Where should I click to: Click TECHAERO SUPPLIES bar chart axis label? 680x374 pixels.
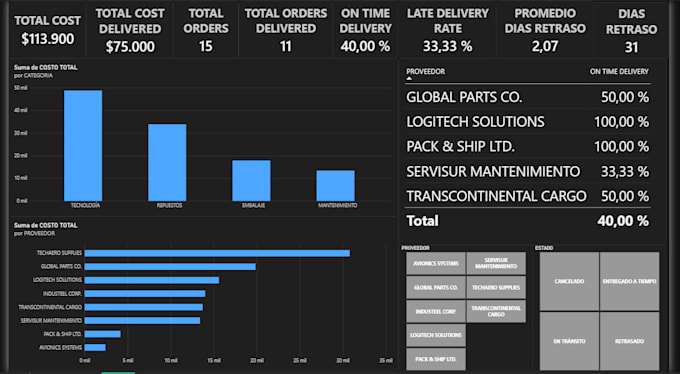[x=59, y=253]
